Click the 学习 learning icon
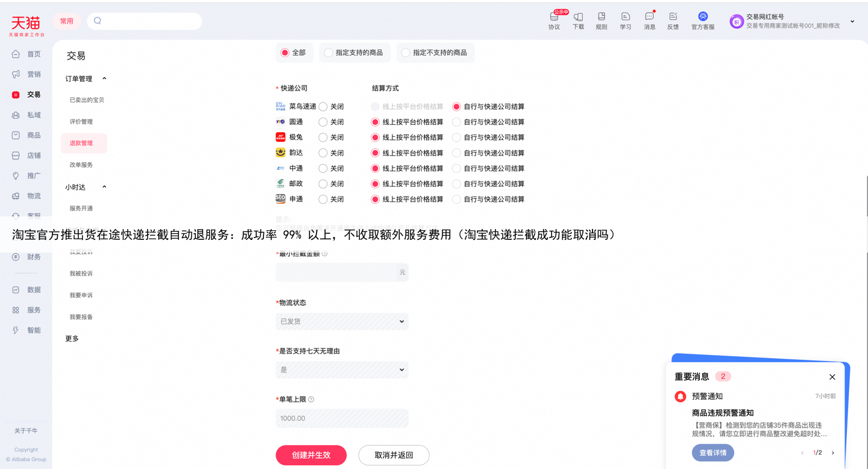Viewport: 868px width, 469px height. 625,20
